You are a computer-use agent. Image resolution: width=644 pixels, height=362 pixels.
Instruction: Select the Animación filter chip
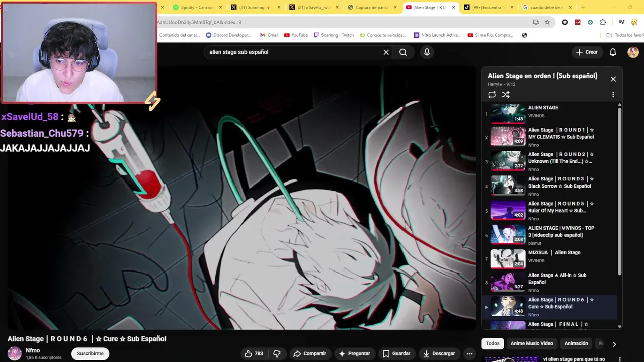(x=576, y=344)
